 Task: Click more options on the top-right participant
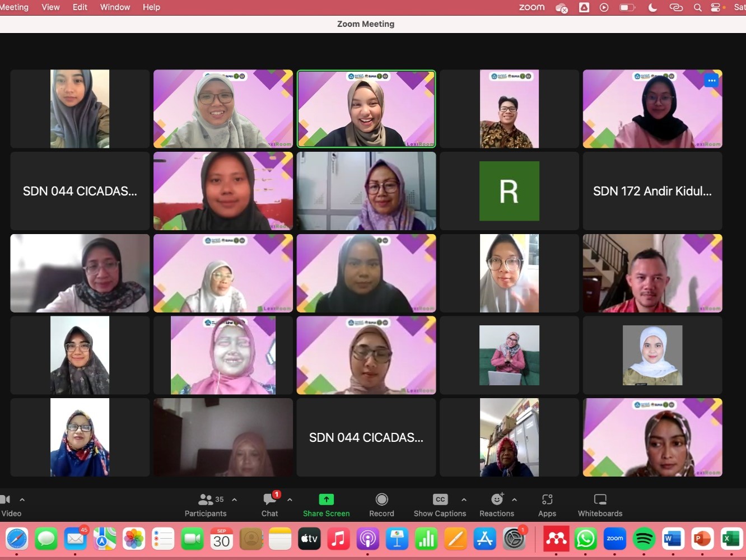click(x=711, y=80)
